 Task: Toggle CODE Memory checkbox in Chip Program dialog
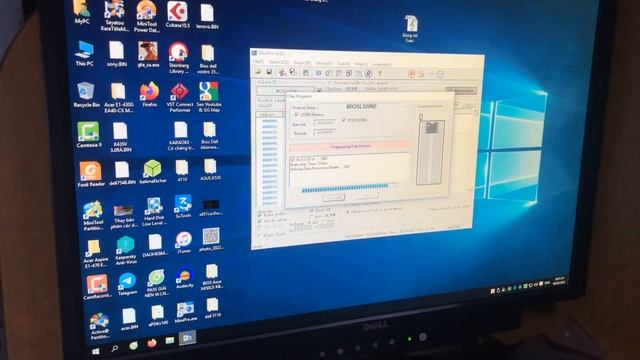[x=297, y=115]
